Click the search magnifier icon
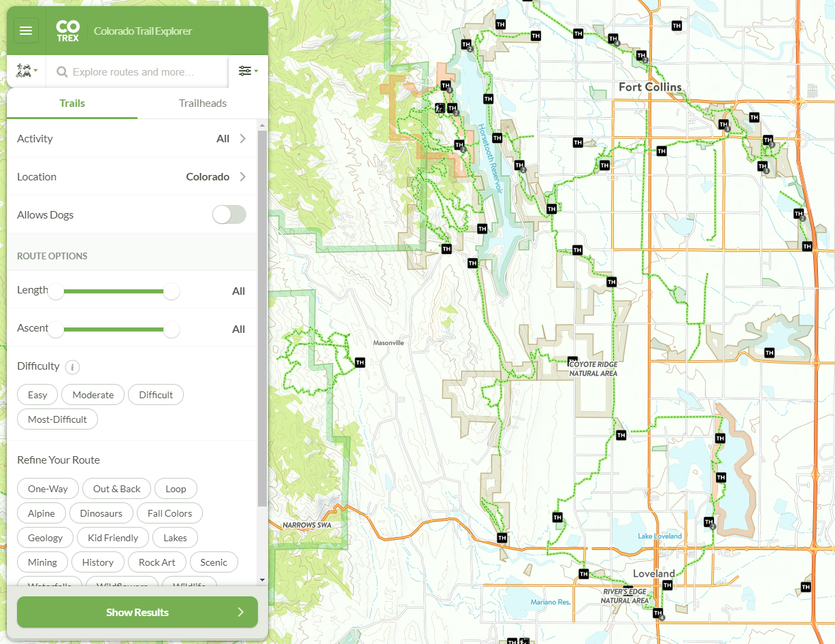Screen dimensions: 835x644 (x=61, y=71)
